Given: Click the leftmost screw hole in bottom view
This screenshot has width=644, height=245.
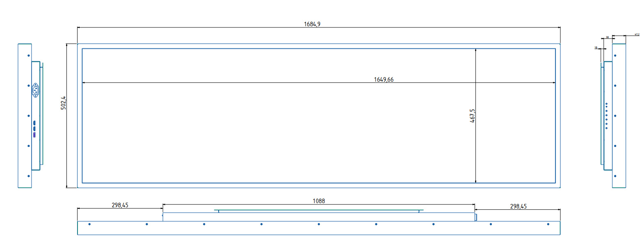Looking at the screenshot, I should click(x=89, y=224).
